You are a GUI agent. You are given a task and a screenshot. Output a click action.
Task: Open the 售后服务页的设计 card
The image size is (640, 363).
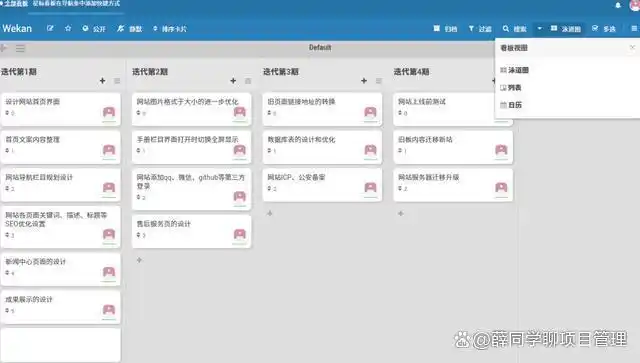click(191, 232)
